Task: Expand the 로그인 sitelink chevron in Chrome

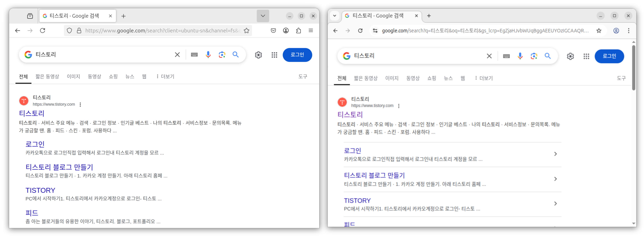Action: click(555, 154)
